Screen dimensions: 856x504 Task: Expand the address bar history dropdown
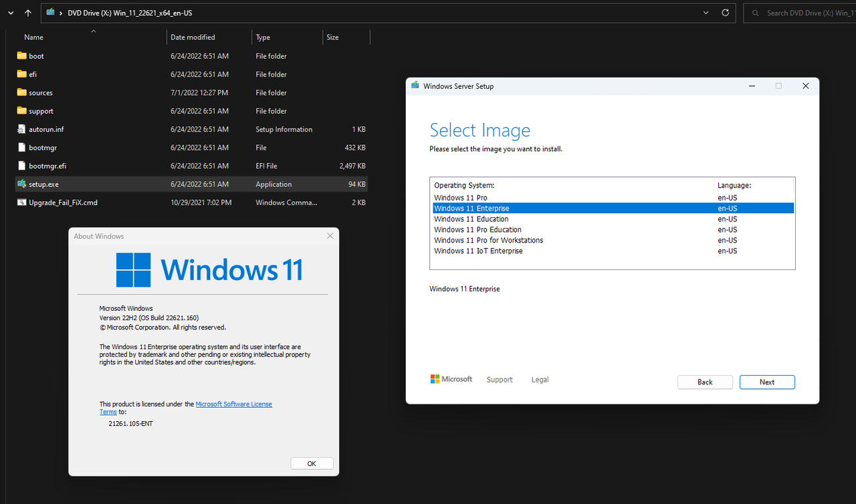(707, 13)
